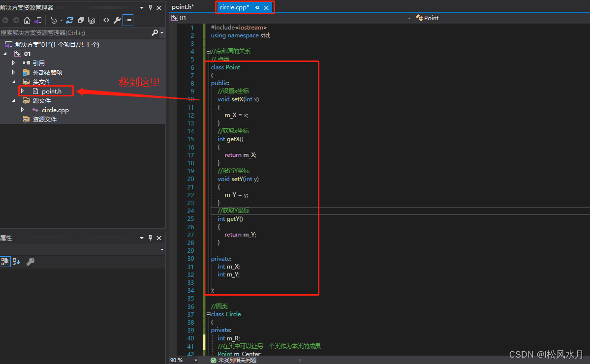Screen dimensions: 590x364
Task: Click the Show All Files icon
Action: pyautogui.click(x=92, y=20)
